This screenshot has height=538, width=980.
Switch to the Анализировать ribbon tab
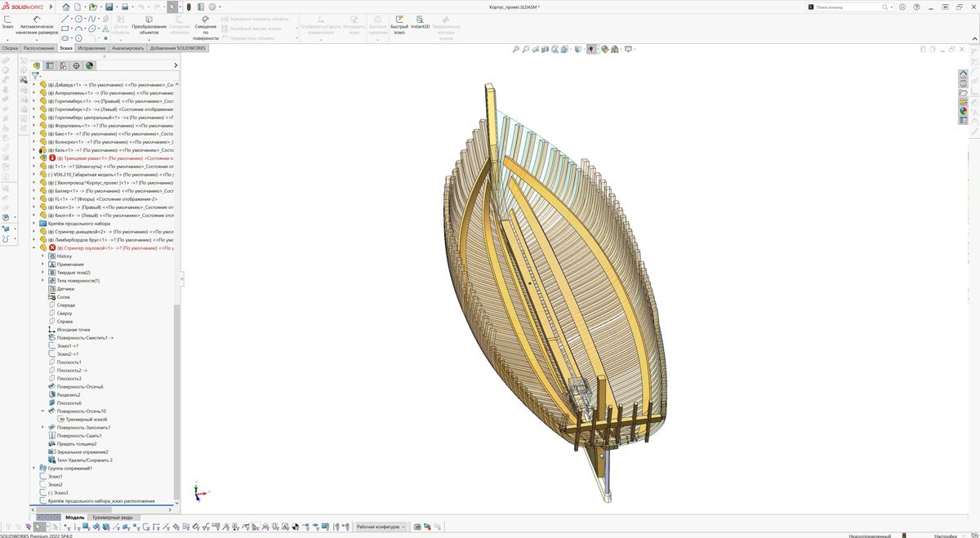pyautogui.click(x=128, y=48)
